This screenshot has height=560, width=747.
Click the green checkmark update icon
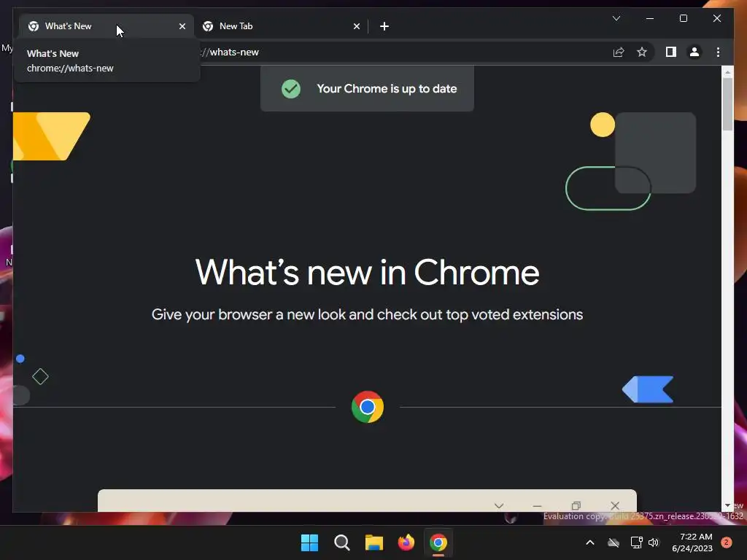(290, 88)
